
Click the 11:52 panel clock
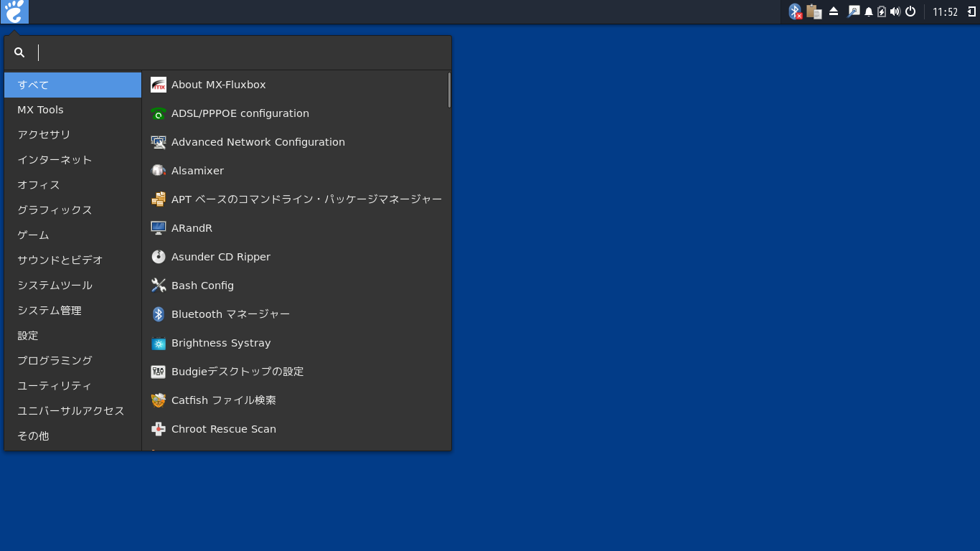pyautogui.click(x=945, y=12)
